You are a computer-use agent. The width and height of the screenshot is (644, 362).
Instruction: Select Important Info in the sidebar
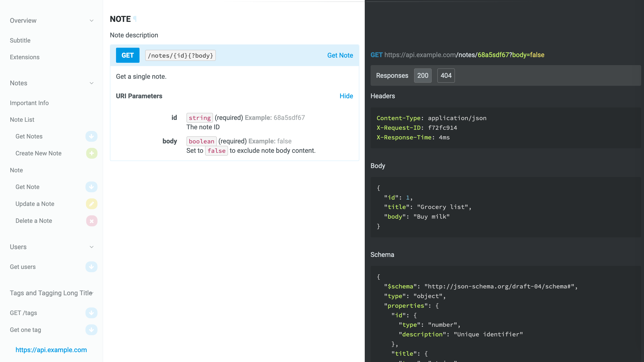[29, 103]
